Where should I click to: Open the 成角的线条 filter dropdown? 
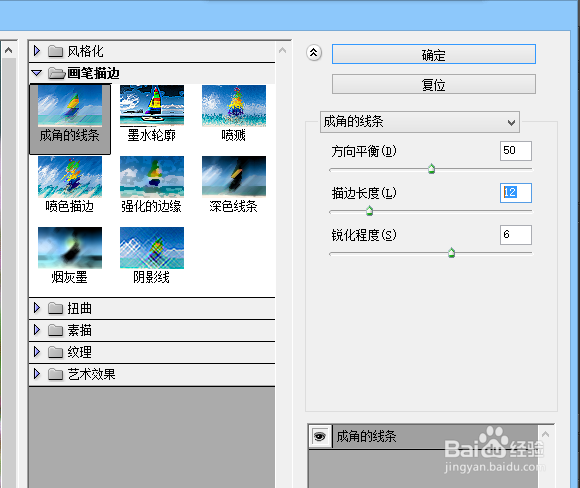pos(419,122)
